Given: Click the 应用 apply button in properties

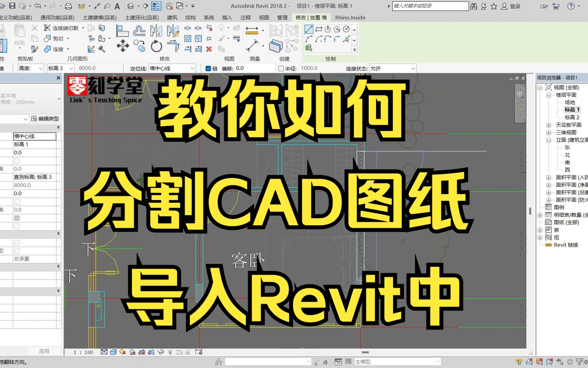Looking at the screenshot, I should 45,351.
